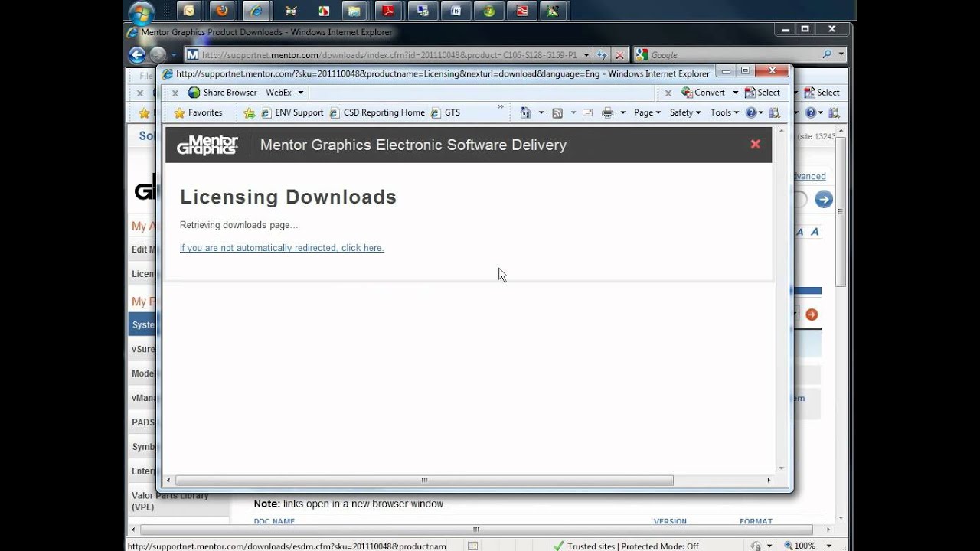Click Select in background window toolbar
Screen dimensions: 980x551
(x=822, y=93)
